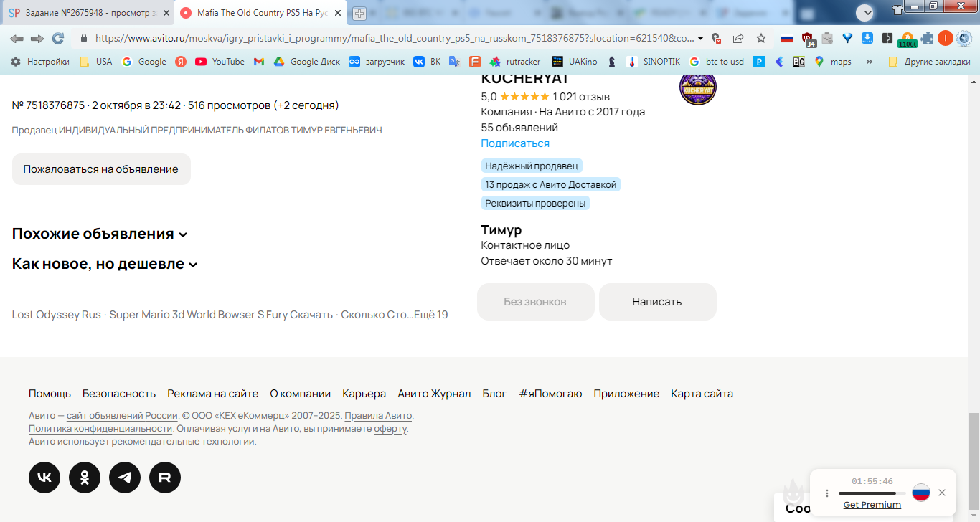Image resolution: width=980 pixels, height=522 pixels.
Task: Follow the seller via Подписаться
Action: point(515,143)
